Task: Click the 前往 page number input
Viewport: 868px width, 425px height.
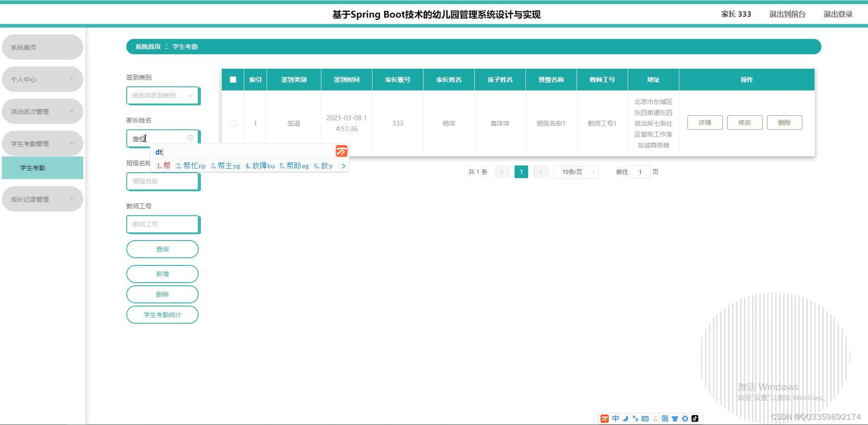Action: [640, 172]
